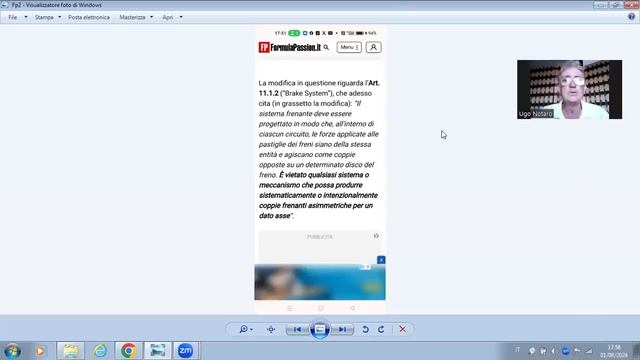The width and height of the screenshot is (640, 360).
Task: Open the FormulaPassion Menu button
Action: tap(349, 47)
